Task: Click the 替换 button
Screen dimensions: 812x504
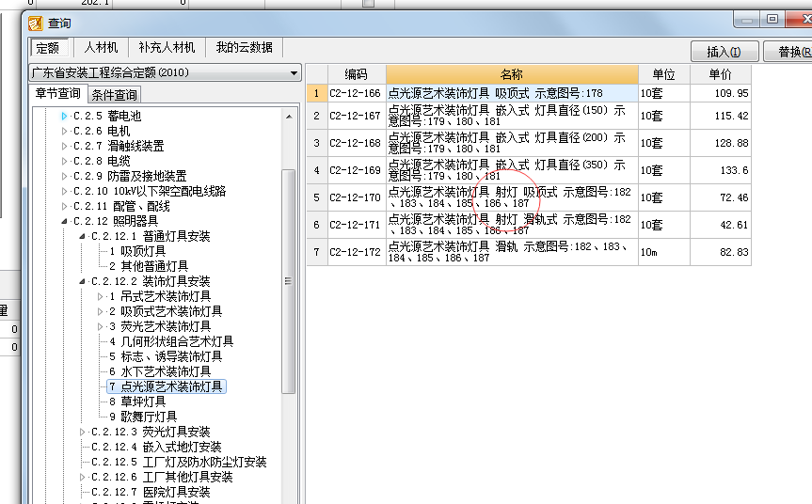Action: (788, 52)
